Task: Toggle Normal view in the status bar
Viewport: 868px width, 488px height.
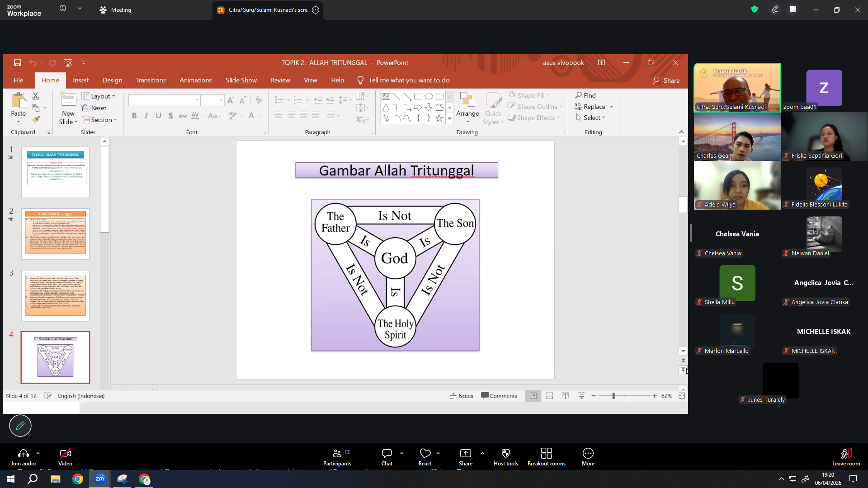Action: click(533, 396)
